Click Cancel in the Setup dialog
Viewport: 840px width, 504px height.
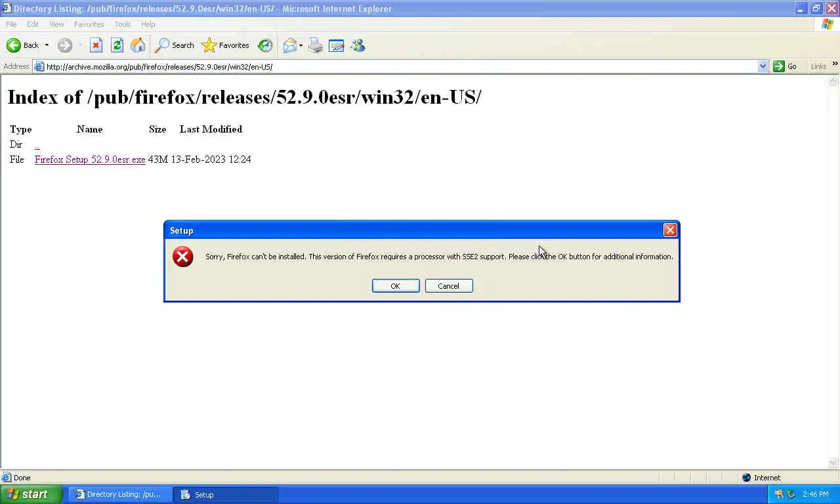pos(449,285)
